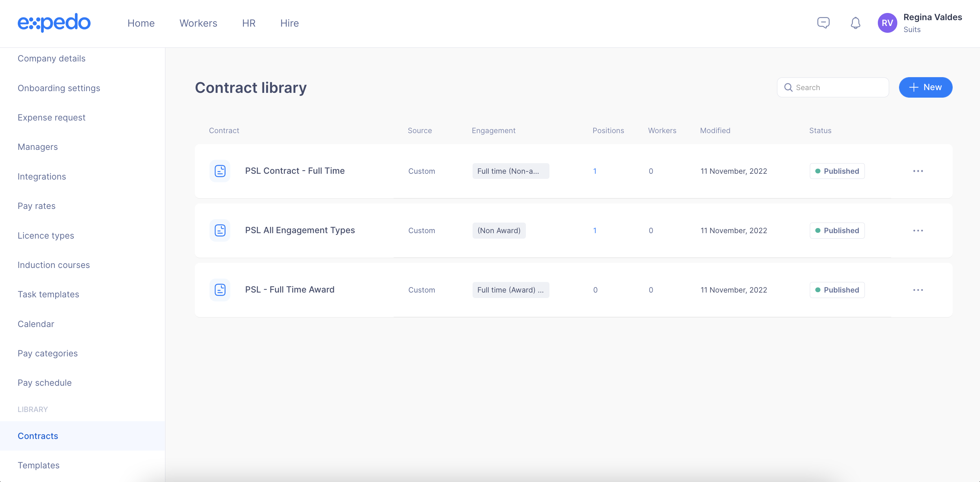Create a new contract with New button
Screen dimensions: 980x482
925,87
